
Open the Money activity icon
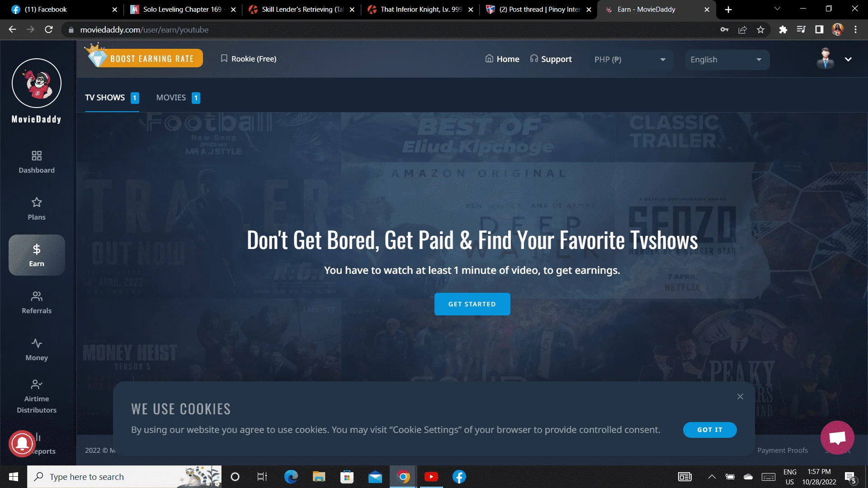click(x=37, y=343)
